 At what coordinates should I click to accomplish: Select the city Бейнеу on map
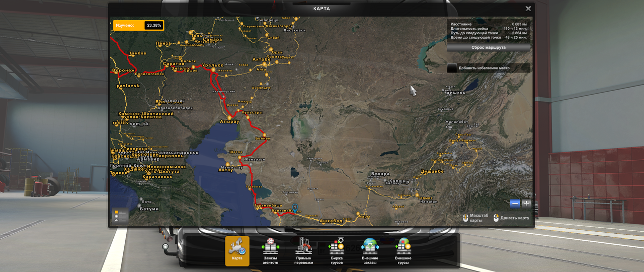(262, 139)
